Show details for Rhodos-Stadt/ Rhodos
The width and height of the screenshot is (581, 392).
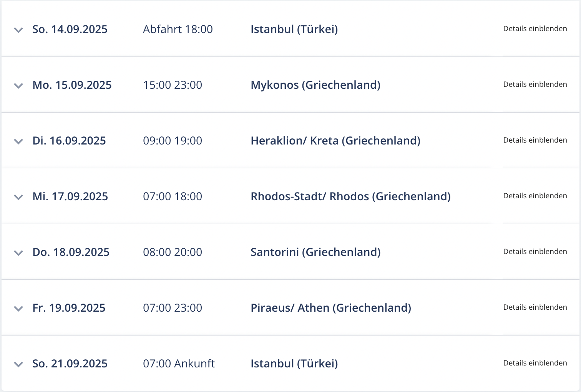point(535,196)
